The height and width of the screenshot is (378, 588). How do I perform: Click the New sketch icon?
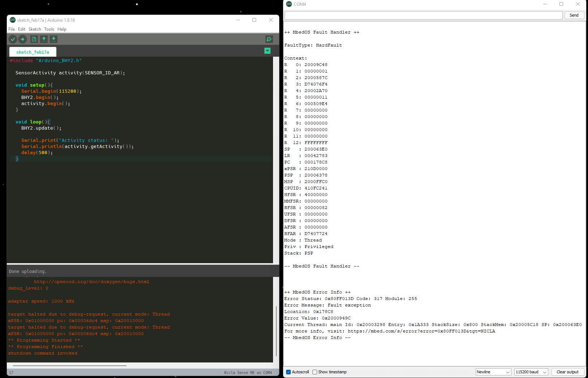tap(34, 39)
